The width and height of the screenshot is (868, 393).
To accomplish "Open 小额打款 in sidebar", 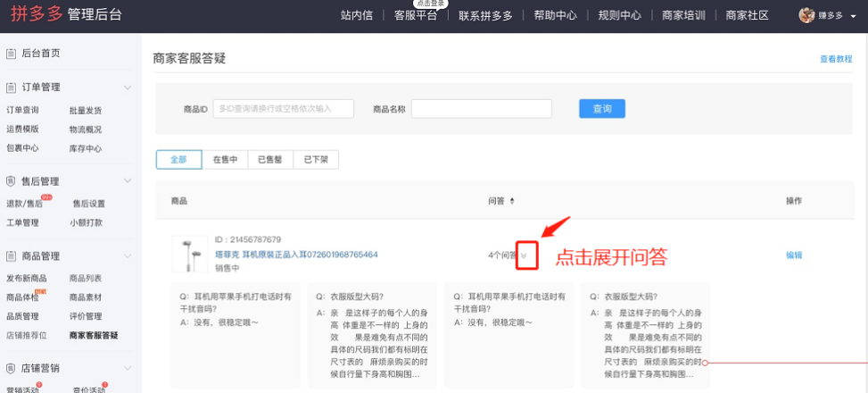I will (86, 222).
